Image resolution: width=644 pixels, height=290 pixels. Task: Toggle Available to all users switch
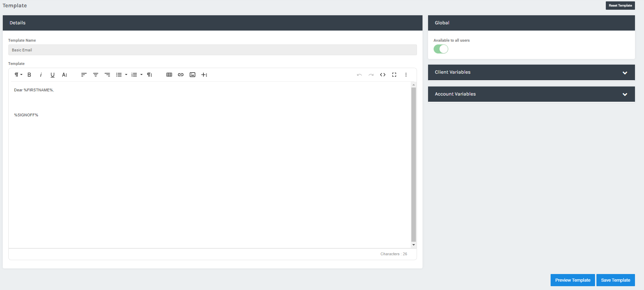click(x=441, y=49)
